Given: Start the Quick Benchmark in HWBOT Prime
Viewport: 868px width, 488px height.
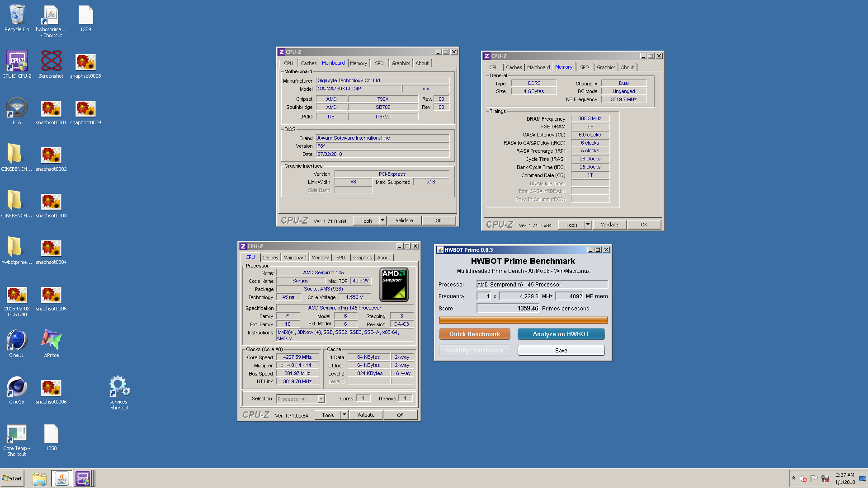Looking at the screenshot, I should 475,334.
